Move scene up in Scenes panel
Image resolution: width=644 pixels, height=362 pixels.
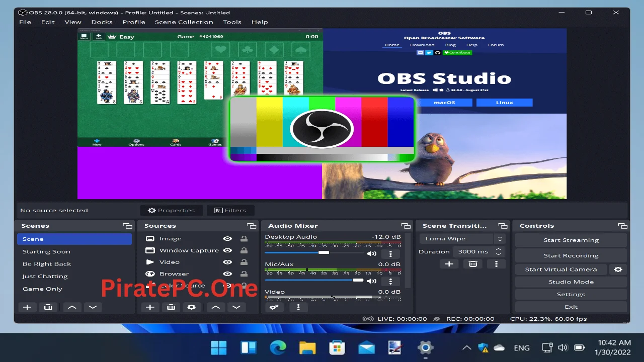pyautogui.click(x=72, y=307)
